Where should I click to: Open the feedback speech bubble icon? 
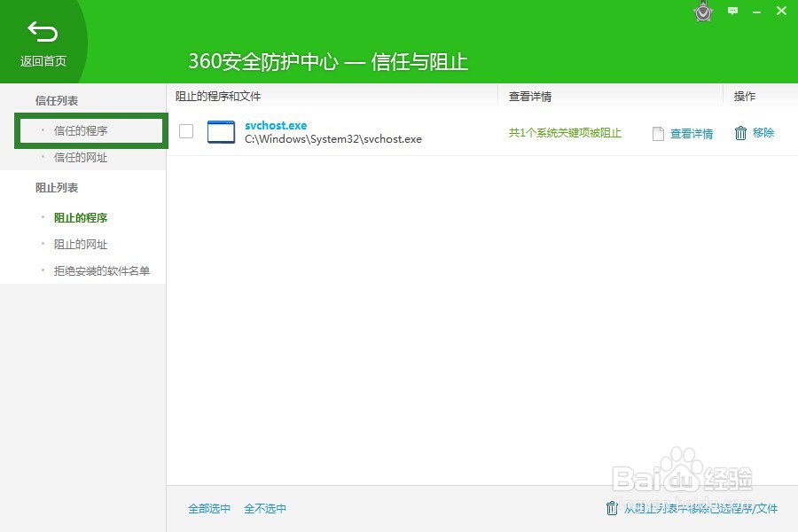[732, 11]
